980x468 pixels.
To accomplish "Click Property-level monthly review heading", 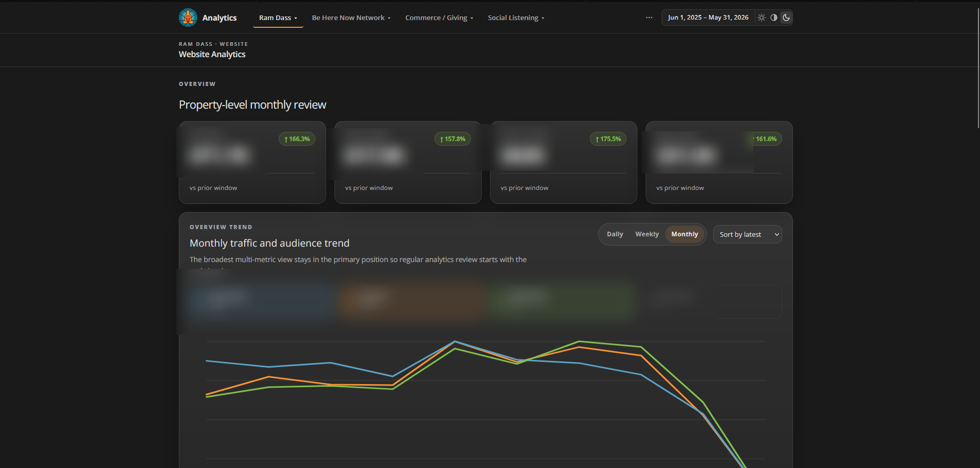I will [x=252, y=105].
